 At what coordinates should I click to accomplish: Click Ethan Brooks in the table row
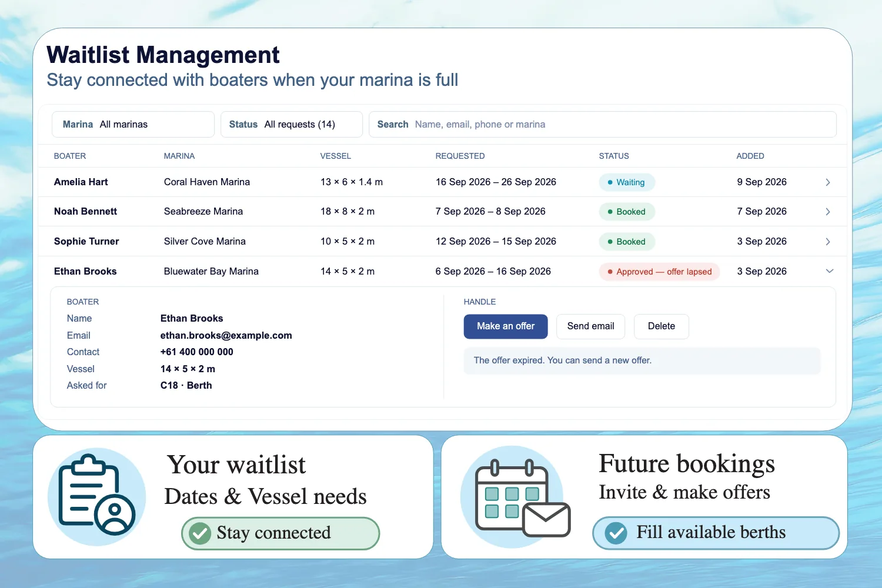pos(85,272)
